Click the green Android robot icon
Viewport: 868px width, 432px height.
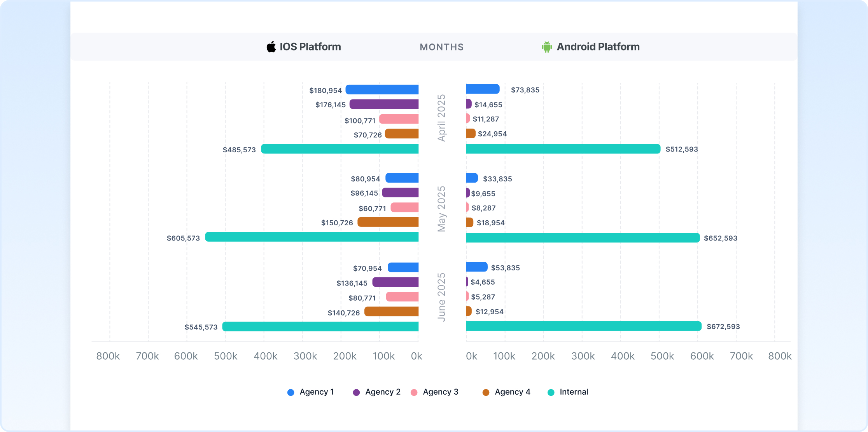547,47
